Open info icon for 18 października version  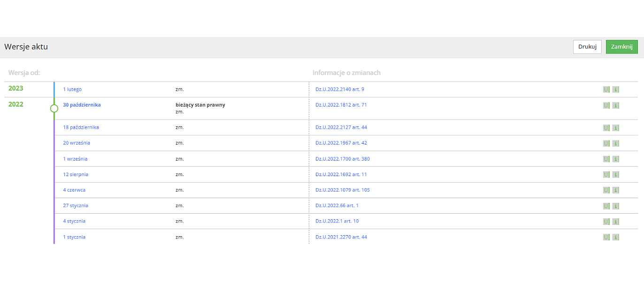point(616,128)
